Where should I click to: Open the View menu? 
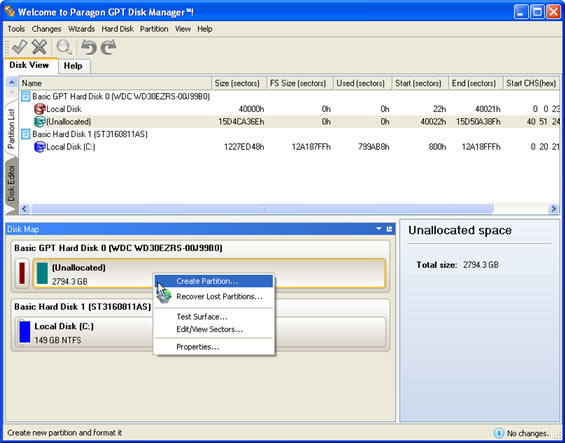183,29
